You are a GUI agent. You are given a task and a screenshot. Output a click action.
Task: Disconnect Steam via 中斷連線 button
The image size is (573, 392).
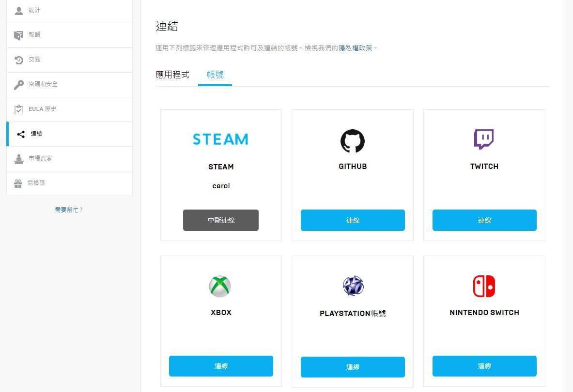point(220,220)
